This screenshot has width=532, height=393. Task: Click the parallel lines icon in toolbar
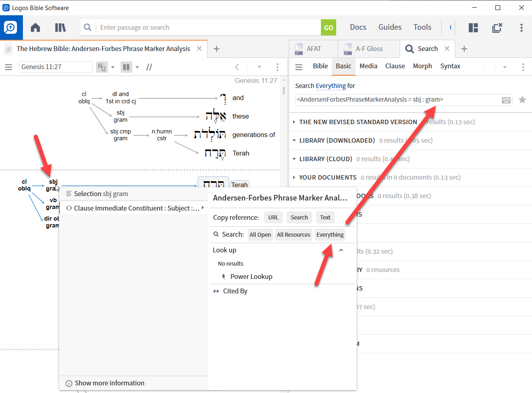click(x=149, y=67)
